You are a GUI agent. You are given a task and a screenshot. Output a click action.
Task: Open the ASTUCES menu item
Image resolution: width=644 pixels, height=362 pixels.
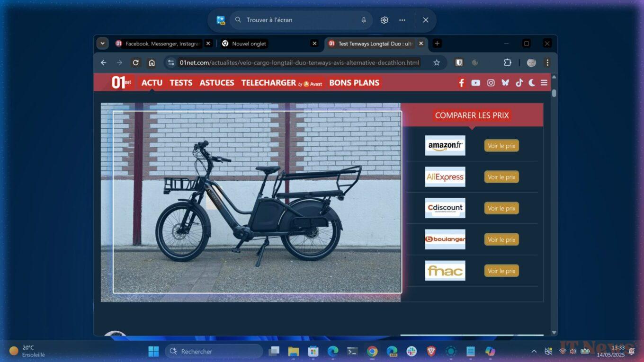tap(217, 82)
